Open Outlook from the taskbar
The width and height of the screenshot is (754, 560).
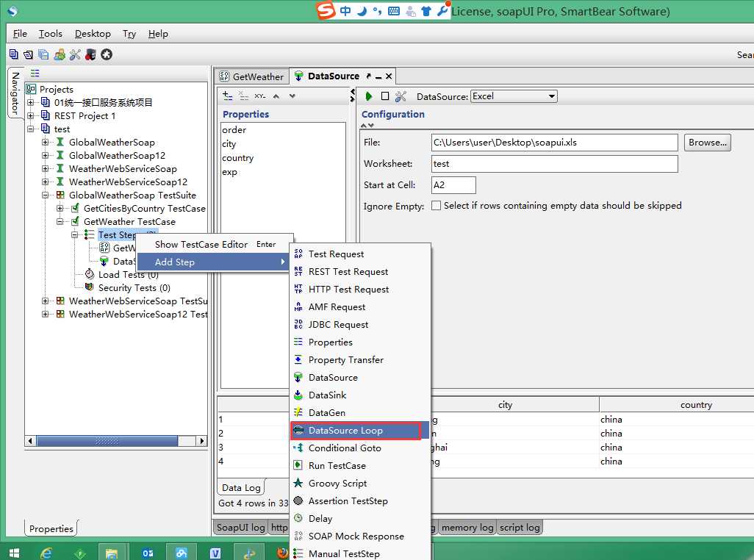coord(148,553)
